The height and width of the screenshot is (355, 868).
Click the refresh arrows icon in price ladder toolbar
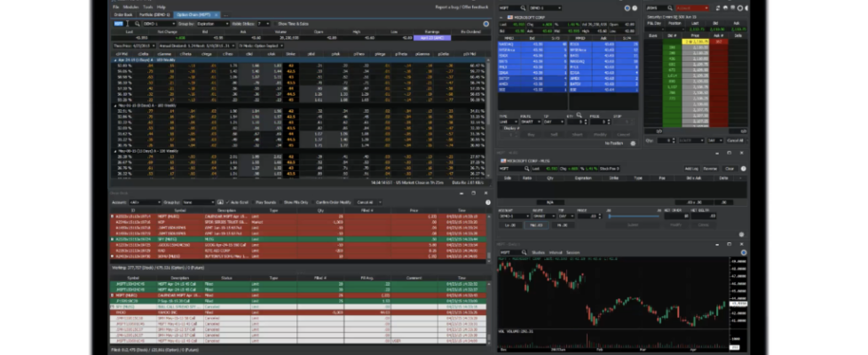tap(718, 8)
